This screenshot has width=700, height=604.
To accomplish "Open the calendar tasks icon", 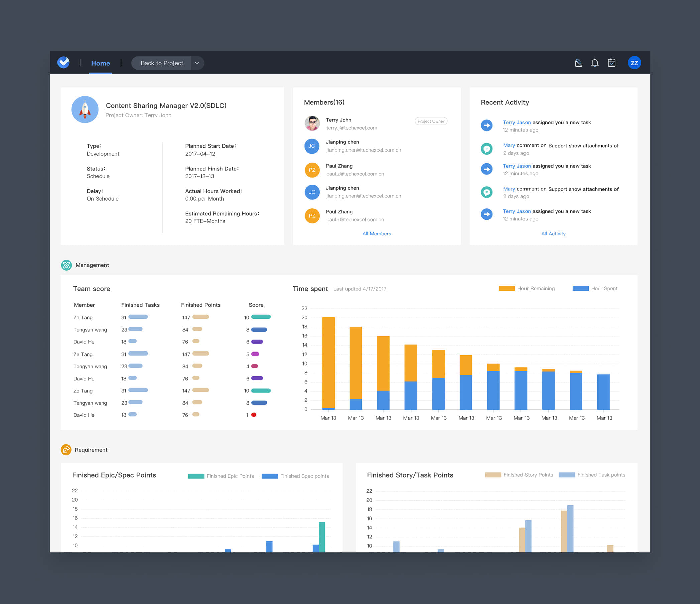I will [611, 63].
